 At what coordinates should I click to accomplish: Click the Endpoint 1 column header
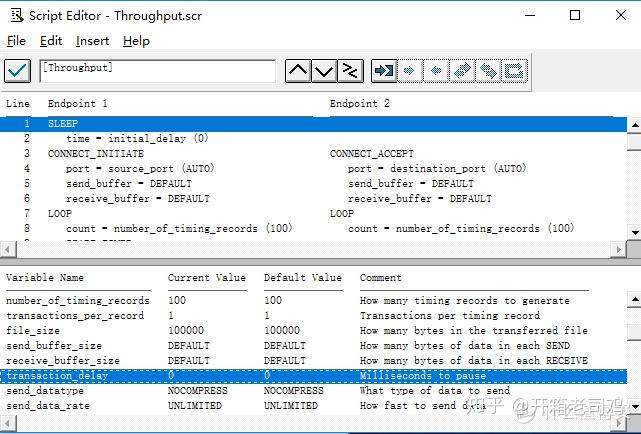[x=77, y=104]
